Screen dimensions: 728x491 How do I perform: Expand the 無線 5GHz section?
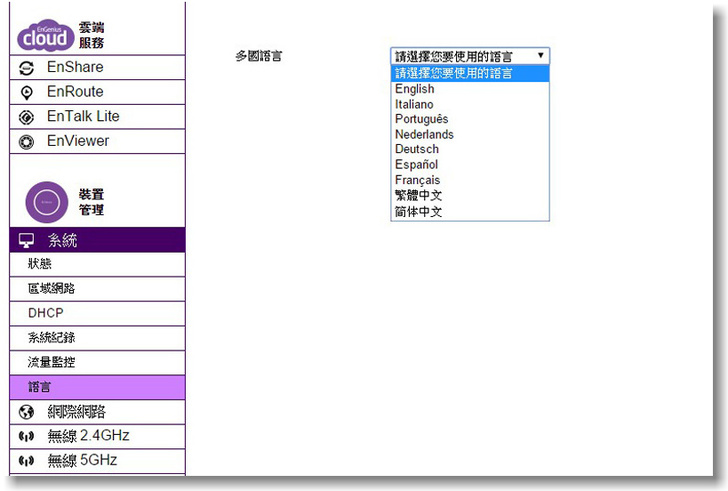(98, 461)
